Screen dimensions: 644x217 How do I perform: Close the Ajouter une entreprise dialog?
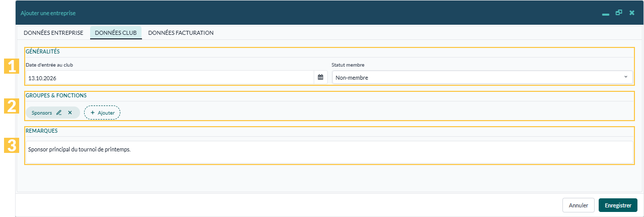[x=632, y=13]
